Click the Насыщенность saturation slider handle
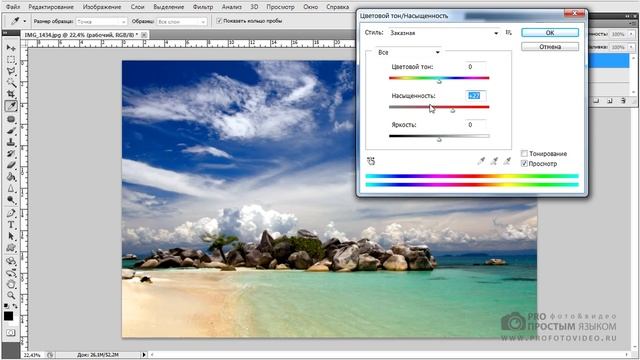The height and width of the screenshot is (360, 640). (x=452, y=110)
